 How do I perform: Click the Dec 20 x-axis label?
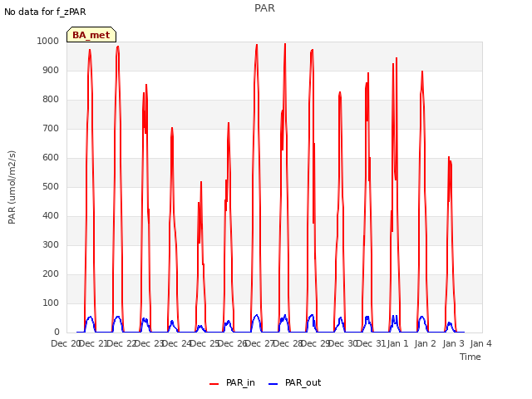(66, 343)
